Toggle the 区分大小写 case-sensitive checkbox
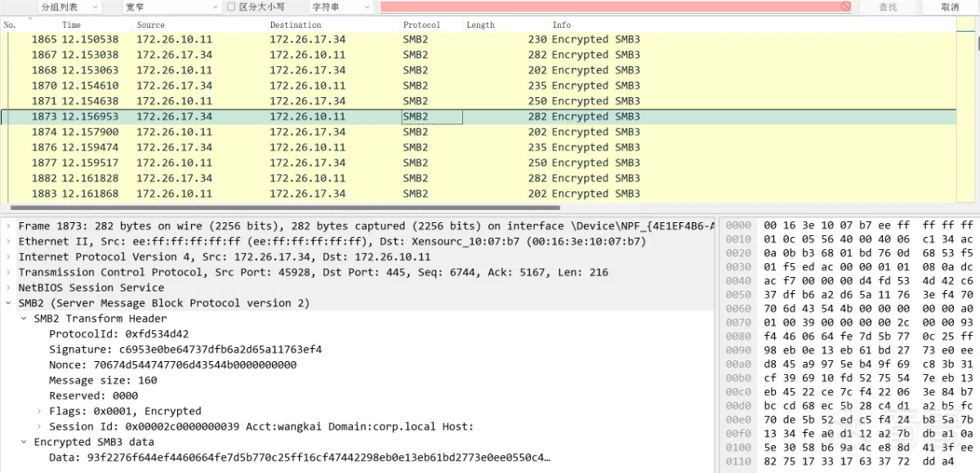The width and height of the screenshot is (980, 473). coord(231,7)
